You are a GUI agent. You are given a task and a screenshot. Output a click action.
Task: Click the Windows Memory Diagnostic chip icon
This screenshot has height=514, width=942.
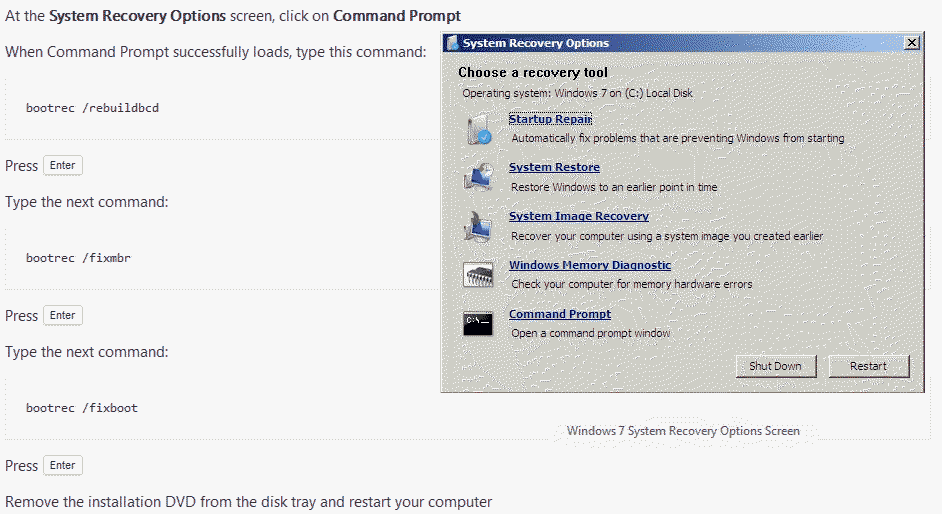point(478,275)
